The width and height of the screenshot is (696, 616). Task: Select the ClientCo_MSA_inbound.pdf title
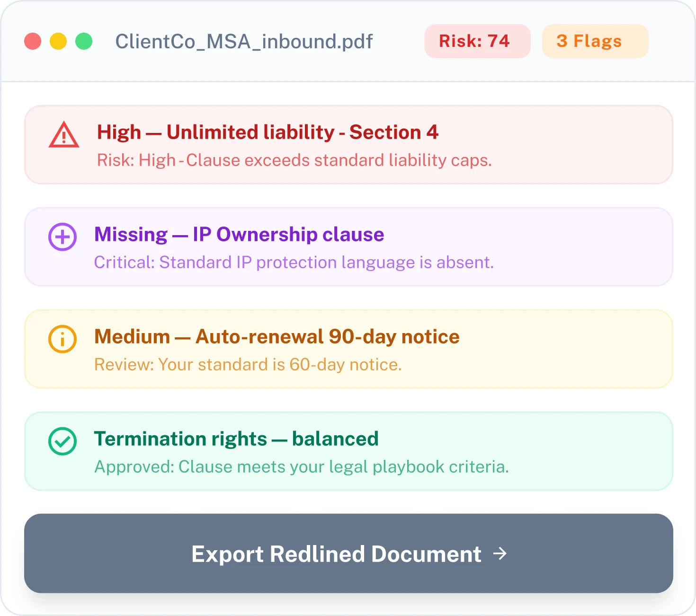coord(244,41)
